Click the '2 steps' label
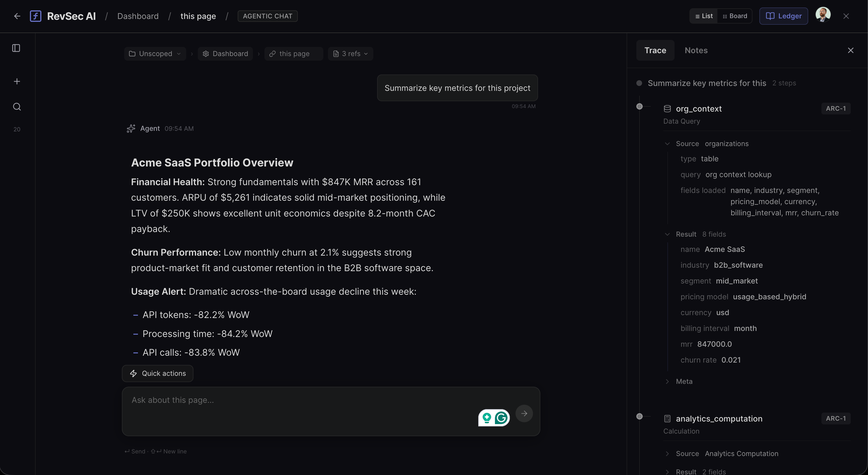 (784, 83)
